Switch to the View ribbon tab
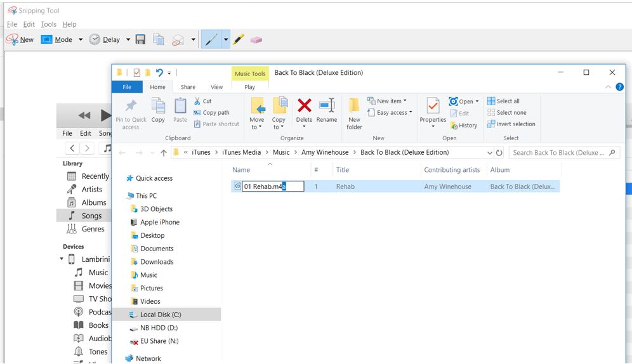 point(216,87)
